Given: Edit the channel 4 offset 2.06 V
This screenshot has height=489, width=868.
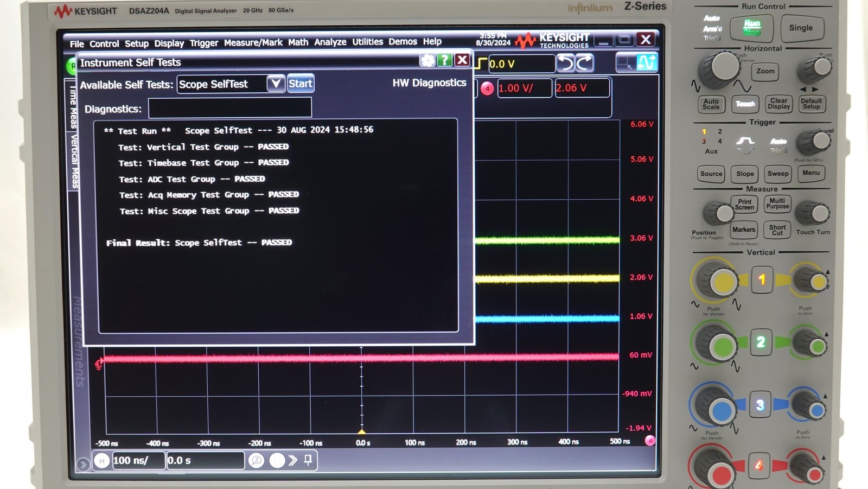Looking at the screenshot, I should pos(582,88).
